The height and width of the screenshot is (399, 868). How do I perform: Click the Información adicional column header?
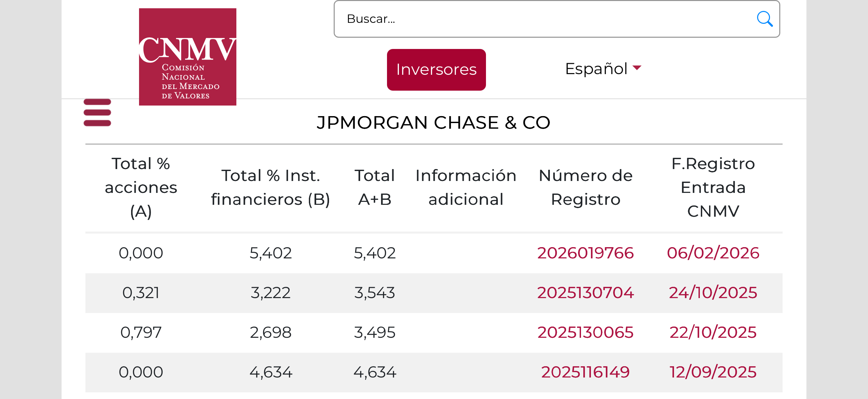point(466,187)
